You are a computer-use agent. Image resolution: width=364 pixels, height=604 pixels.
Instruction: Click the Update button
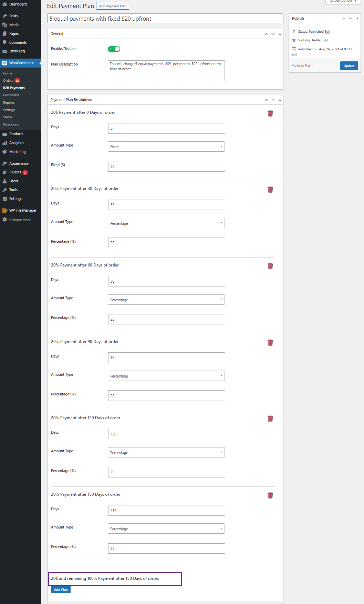pyautogui.click(x=349, y=66)
